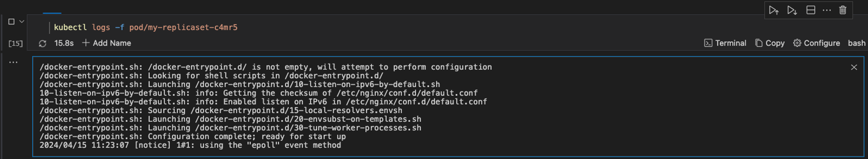Click the pod/my-replicaset-c4mr5 argument
Image resolution: width=868 pixels, height=159 pixels.
click(183, 27)
